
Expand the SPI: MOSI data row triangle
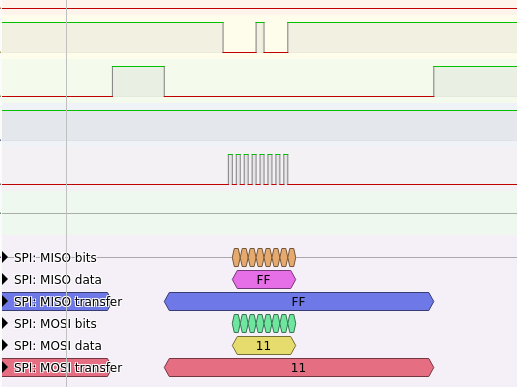(x=5, y=345)
